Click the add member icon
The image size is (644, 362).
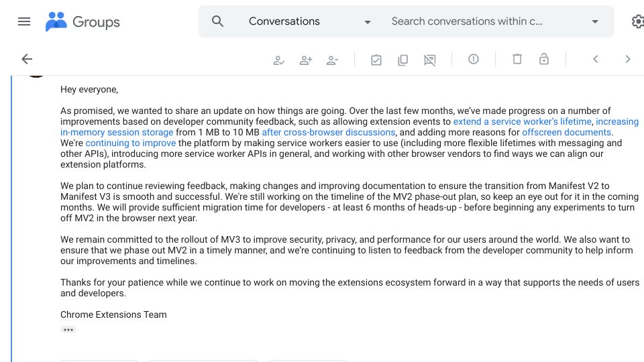coord(306,60)
